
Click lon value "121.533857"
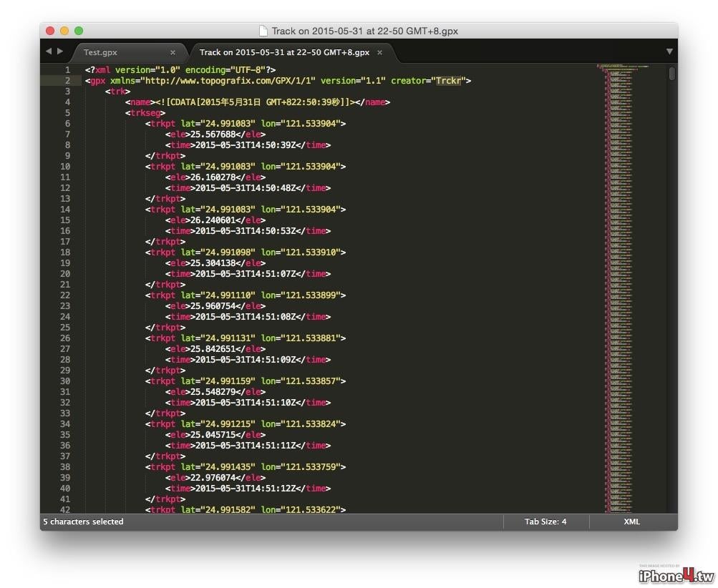pos(311,381)
